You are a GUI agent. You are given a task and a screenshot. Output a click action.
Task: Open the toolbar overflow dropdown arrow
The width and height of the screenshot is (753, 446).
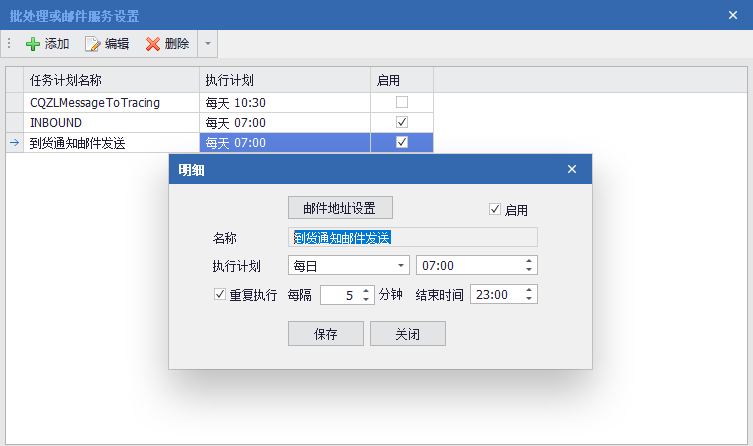207,44
